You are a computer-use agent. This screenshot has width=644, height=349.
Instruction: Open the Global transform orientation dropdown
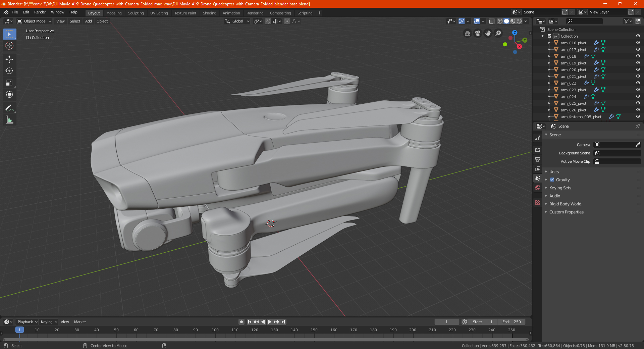point(237,21)
